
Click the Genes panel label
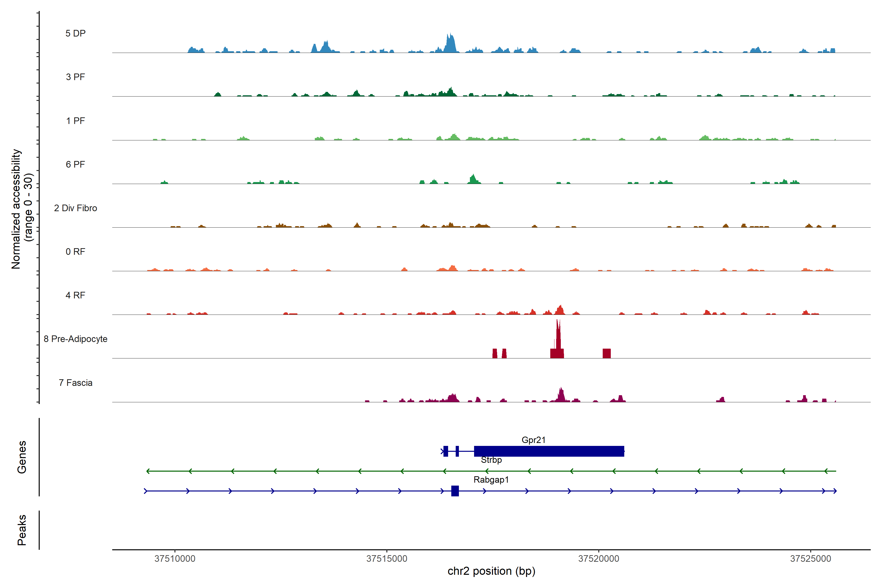22,457
